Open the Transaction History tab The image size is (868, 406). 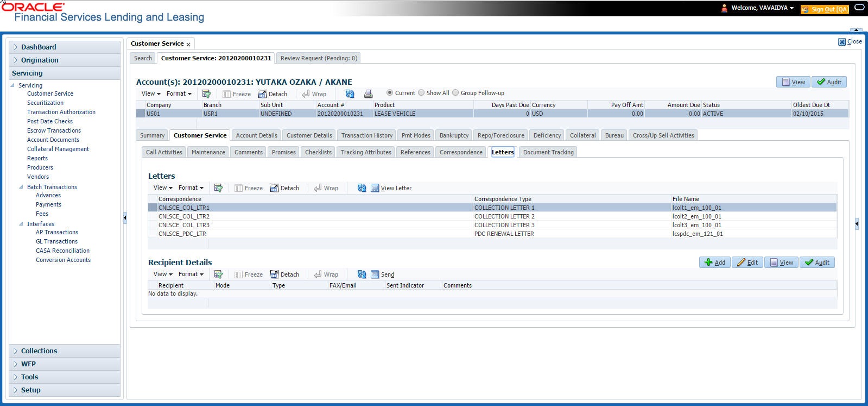click(x=366, y=135)
